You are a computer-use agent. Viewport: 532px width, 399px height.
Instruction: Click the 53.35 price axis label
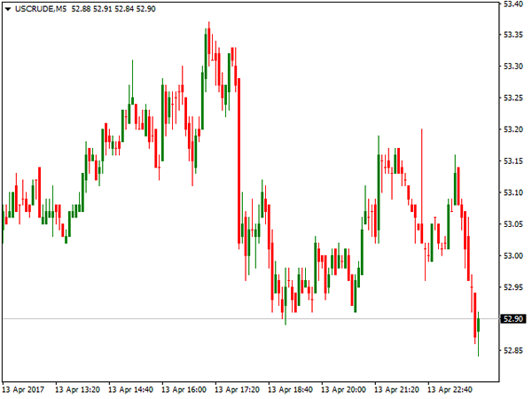coord(513,35)
